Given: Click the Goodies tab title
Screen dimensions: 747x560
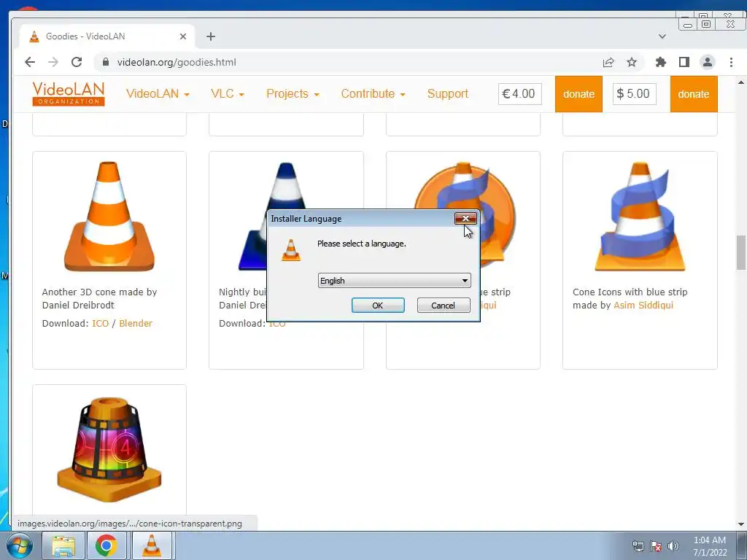Looking at the screenshot, I should click(x=85, y=36).
